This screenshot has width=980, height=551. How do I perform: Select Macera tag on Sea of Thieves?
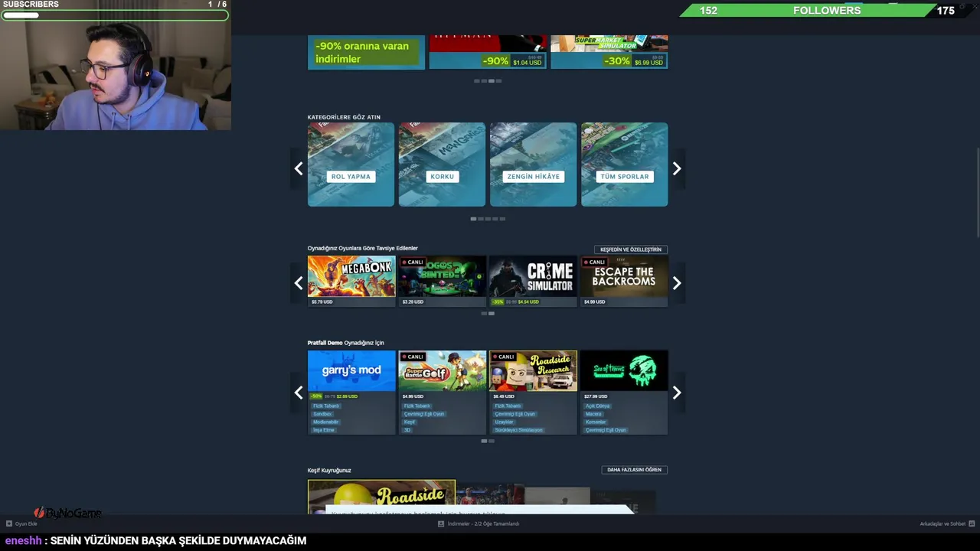click(x=593, y=414)
